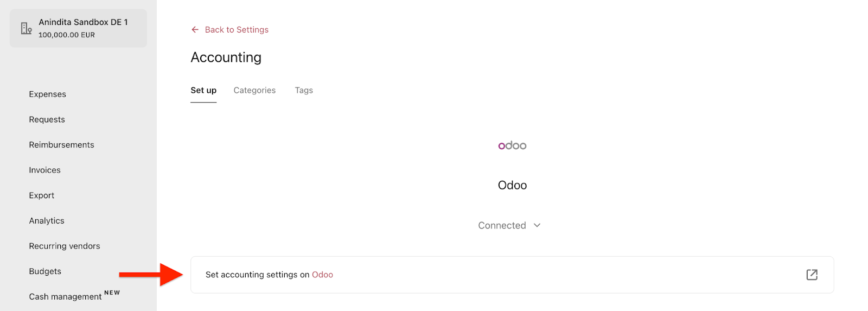Follow the red Odoo link
868x311 pixels.
(322, 275)
